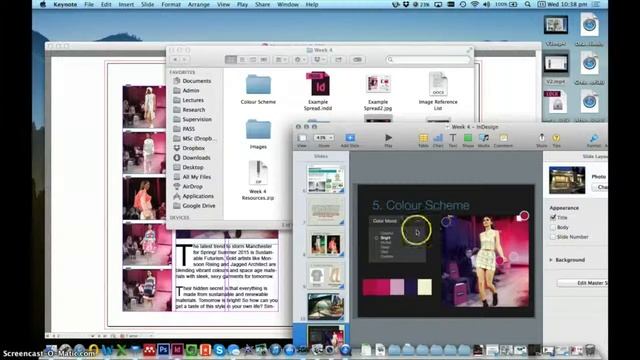Open the Insert menu in menu bar
This screenshot has width=640, height=360.
tap(126, 4)
